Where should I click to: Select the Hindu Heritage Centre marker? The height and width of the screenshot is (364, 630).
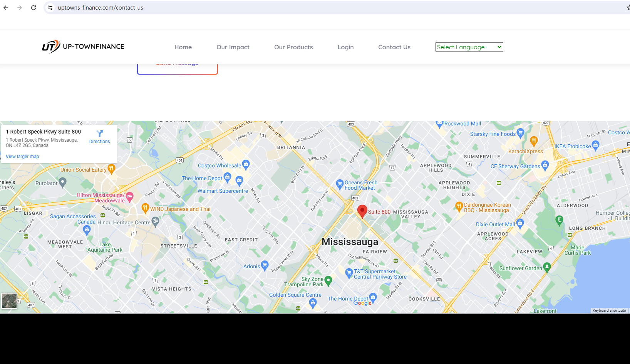155,221
